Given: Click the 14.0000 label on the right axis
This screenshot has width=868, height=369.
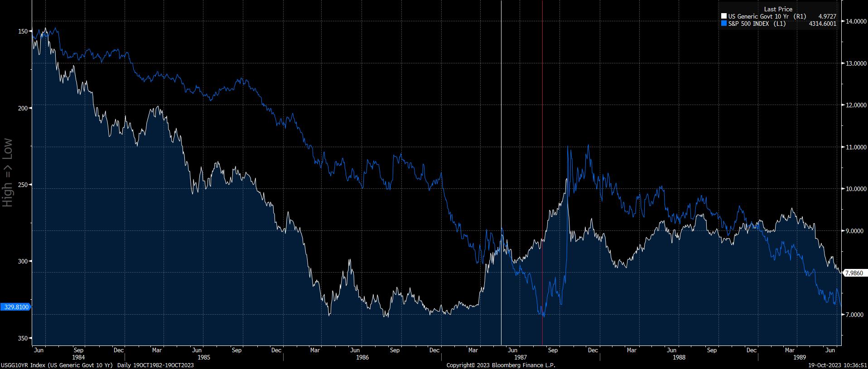Looking at the screenshot, I should coord(855,21).
